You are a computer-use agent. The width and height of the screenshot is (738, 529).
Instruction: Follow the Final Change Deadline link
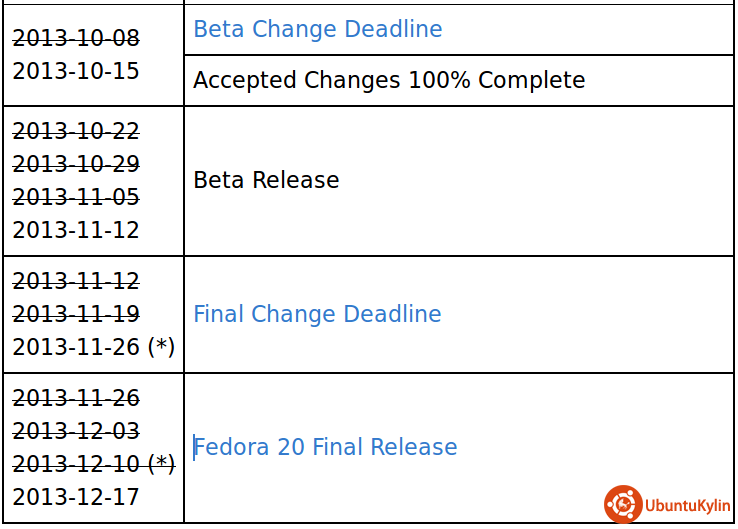pos(317,314)
